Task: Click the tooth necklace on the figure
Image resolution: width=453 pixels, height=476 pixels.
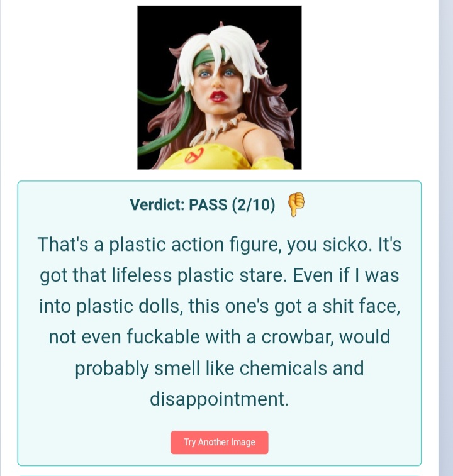Action: [220, 129]
